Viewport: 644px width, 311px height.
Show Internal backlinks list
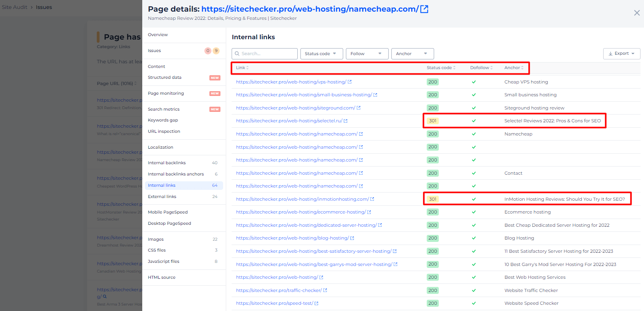[x=167, y=163]
